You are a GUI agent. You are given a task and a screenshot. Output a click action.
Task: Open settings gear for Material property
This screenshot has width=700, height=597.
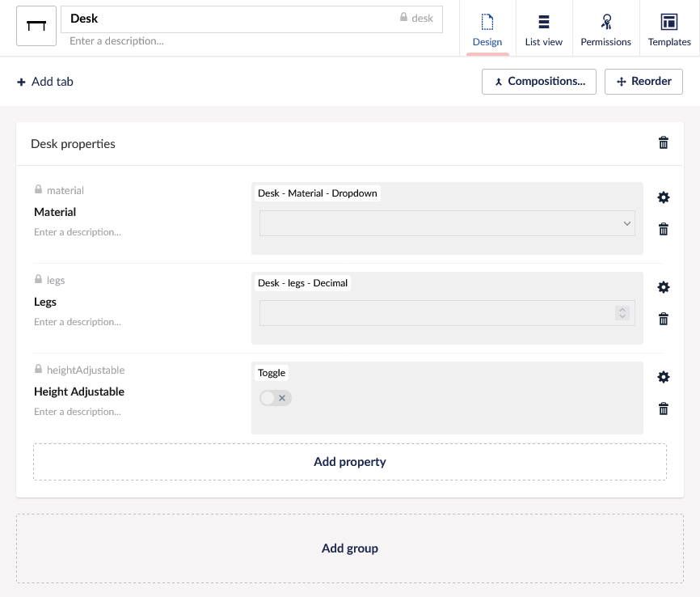664,197
